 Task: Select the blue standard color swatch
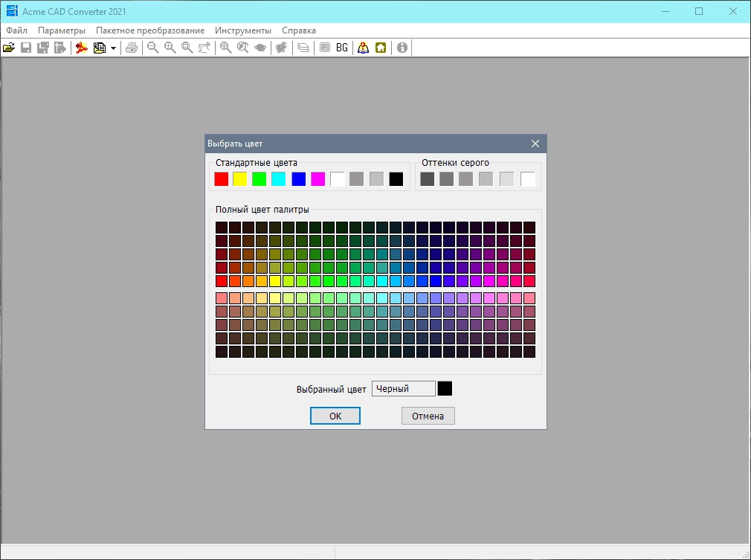298,179
